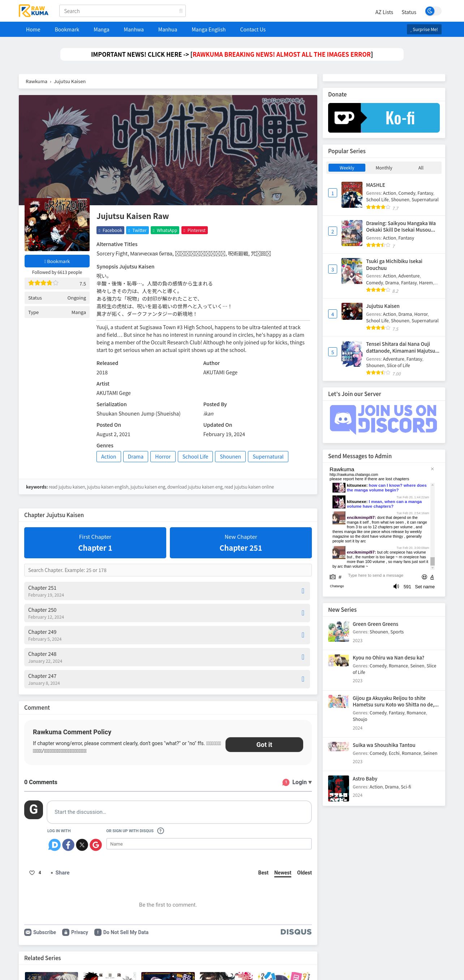Open the chat emoji smiley picker

coord(424,577)
